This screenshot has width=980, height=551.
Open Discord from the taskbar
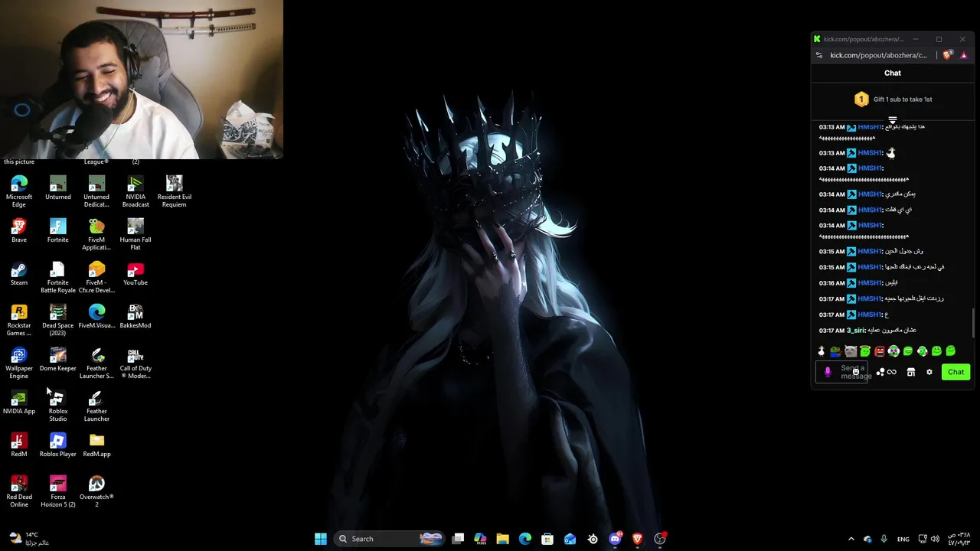tap(615, 539)
